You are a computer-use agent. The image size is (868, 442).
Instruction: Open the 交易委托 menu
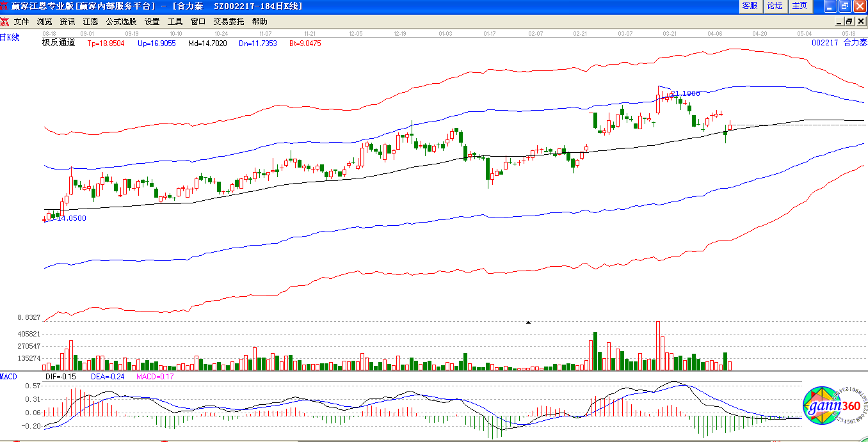[229, 21]
